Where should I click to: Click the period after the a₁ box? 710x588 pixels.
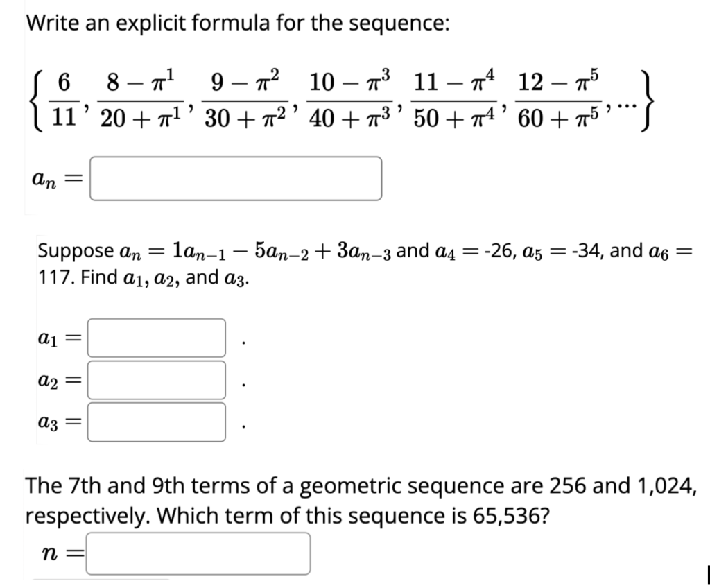tap(242, 343)
